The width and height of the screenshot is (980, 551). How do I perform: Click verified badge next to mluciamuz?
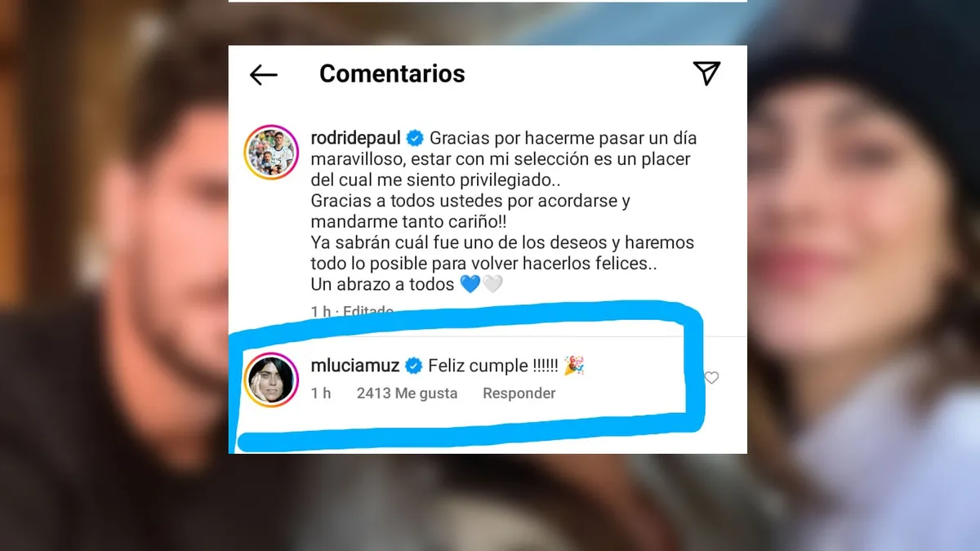pyautogui.click(x=414, y=366)
